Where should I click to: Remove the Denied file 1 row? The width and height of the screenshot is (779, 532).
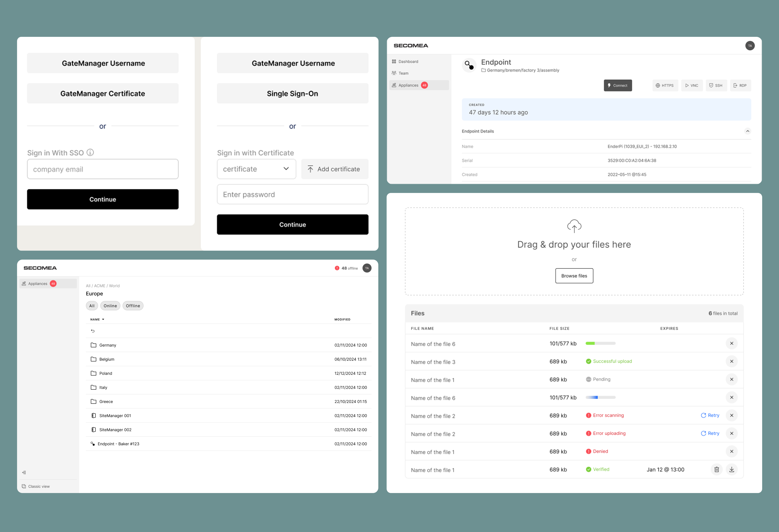(x=731, y=451)
